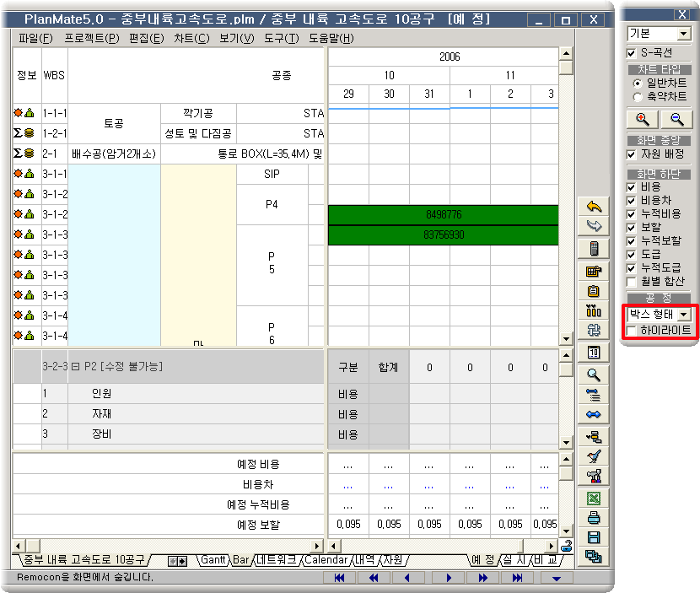
Task: Switch to the Gantt tab
Action: [x=213, y=559]
